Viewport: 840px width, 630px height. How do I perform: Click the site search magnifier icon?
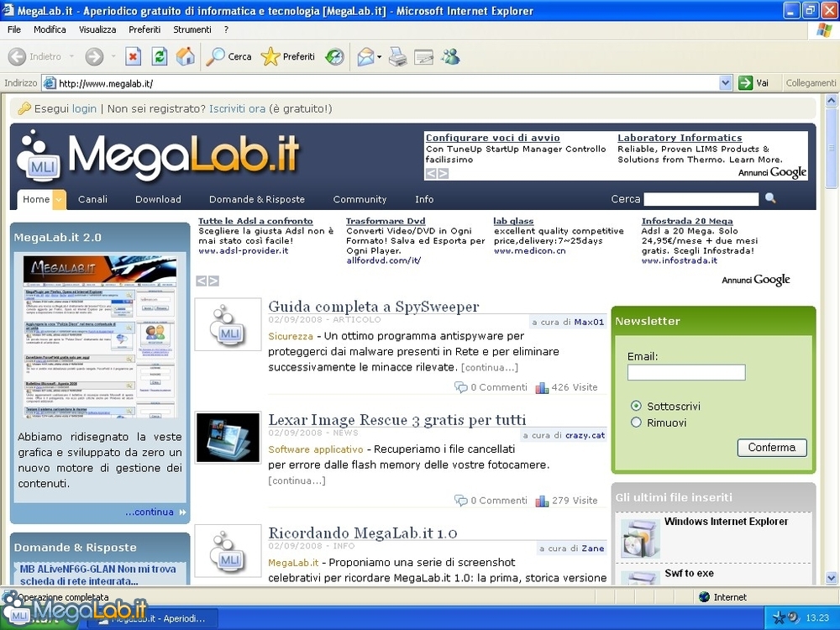[x=770, y=198]
